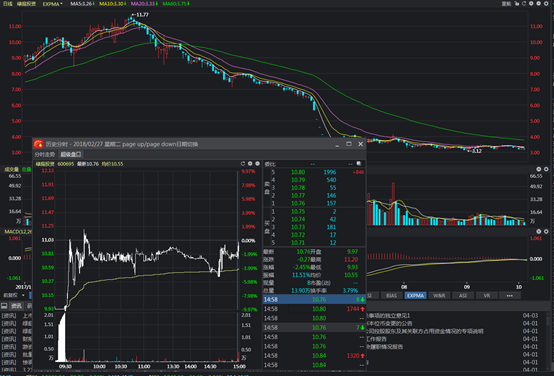Click buy level 5 price 10.71

tap(298, 242)
